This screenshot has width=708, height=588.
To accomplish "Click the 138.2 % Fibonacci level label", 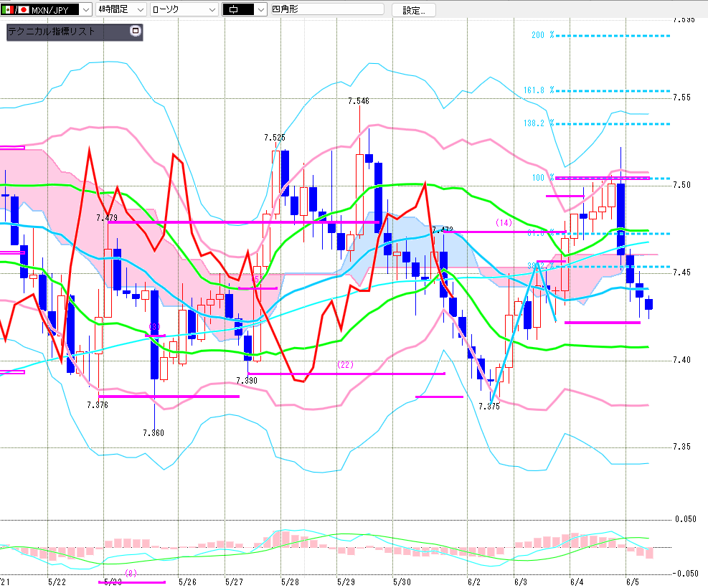I will [x=539, y=123].
